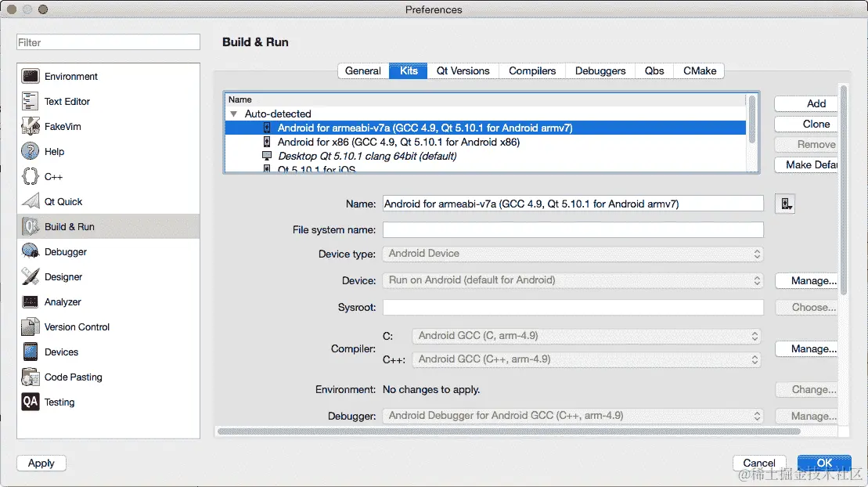Open the C++ compiler dropdown
The height and width of the screenshot is (487, 868).
[x=586, y=359]
